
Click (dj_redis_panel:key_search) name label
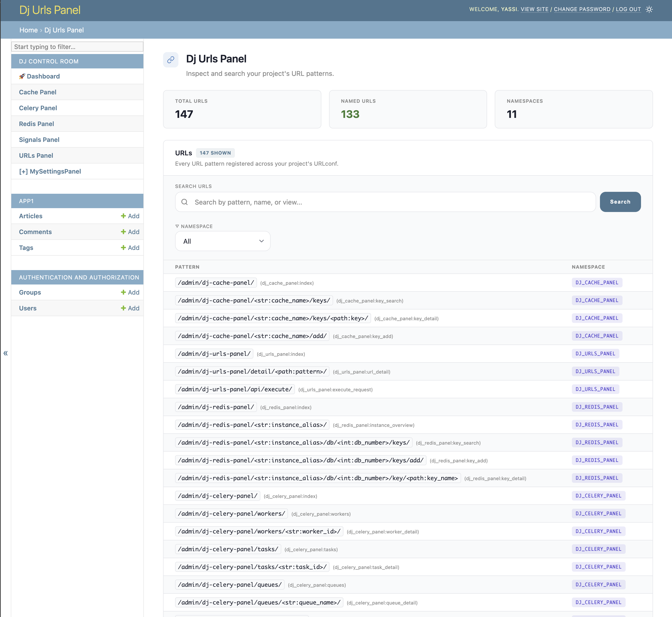(x=448, y=443)
